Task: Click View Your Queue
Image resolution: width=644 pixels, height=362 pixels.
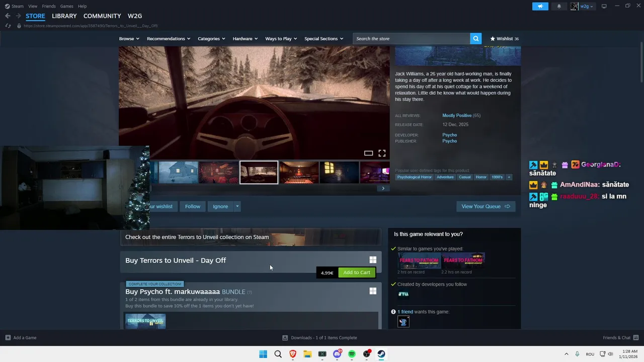Action: [x=486, y=206]
